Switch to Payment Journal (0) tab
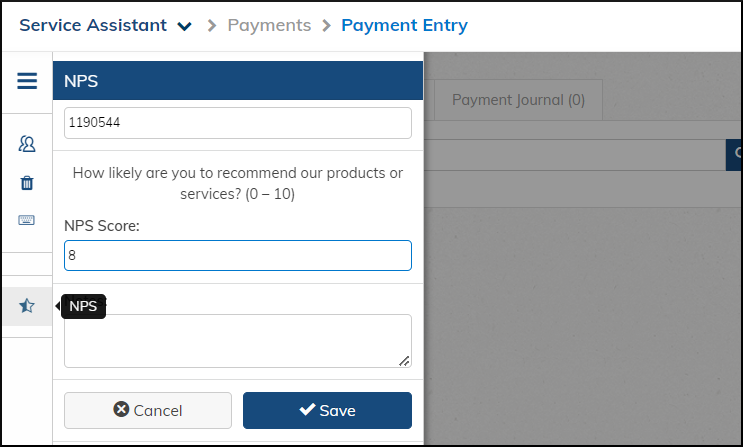 518,100
